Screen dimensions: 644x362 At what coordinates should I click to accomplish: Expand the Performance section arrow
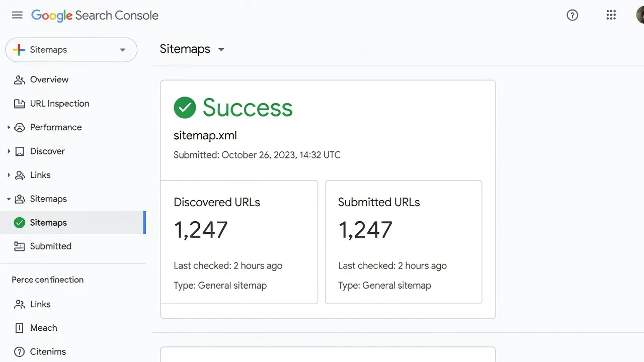click(x=9, y=127)
